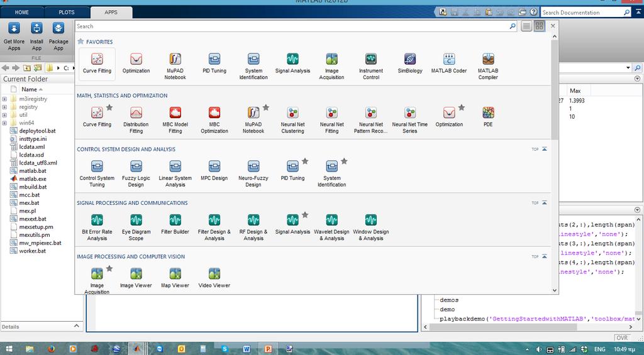Launch Wavelet Design & Analysis app
Image resolution: width=644 pixels, height=355 pixels.
coord(331,227)
